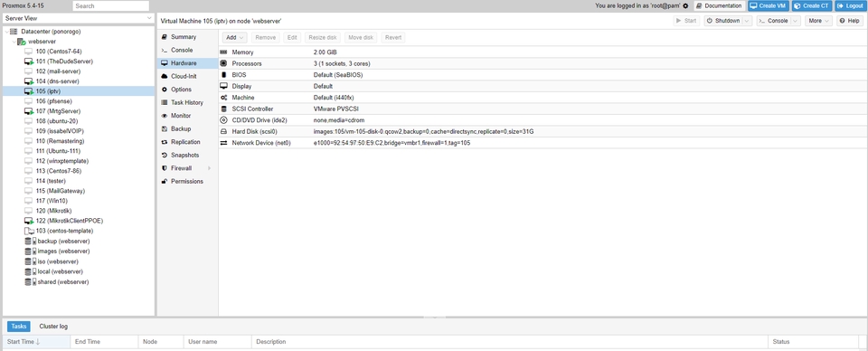Click the Backup floppy icon
The width and height of the screenshot is (868, 351).
[x=165, y=129]
